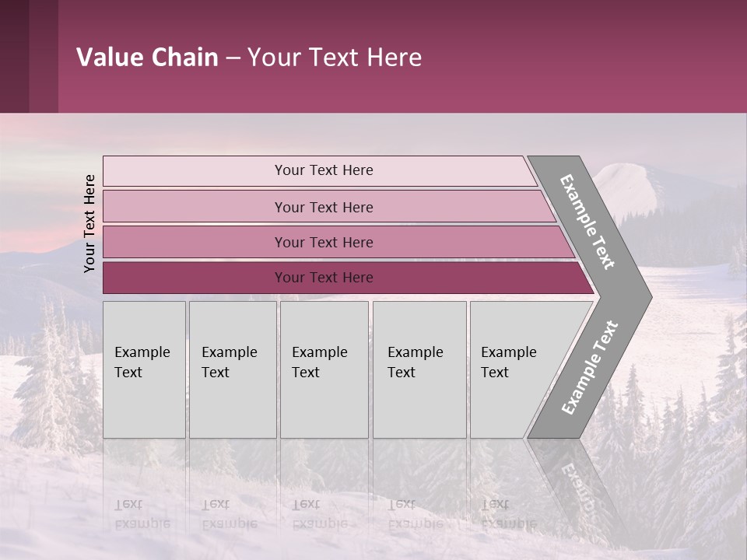747x560 pixels.
Task: Click the Your Text Here part of title
Action: pos(335,57)
